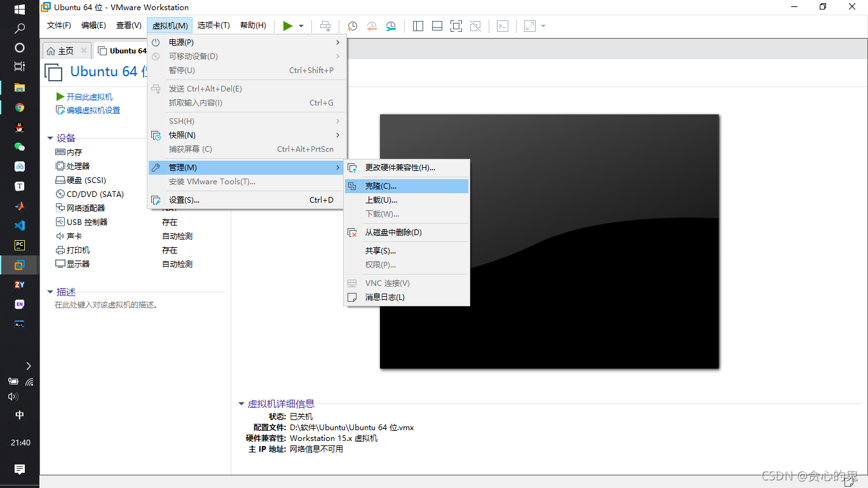Image resolution: width=868 pixels, height=488 pixels.
Task: Open 设置(S)... in the VM menu
Action: pyautogui.click(x=247, y=200)
